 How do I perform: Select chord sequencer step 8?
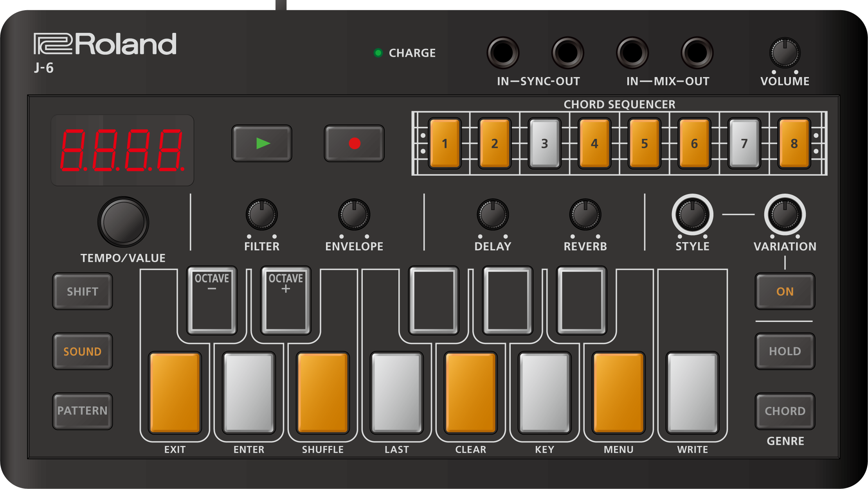[794, 144]
